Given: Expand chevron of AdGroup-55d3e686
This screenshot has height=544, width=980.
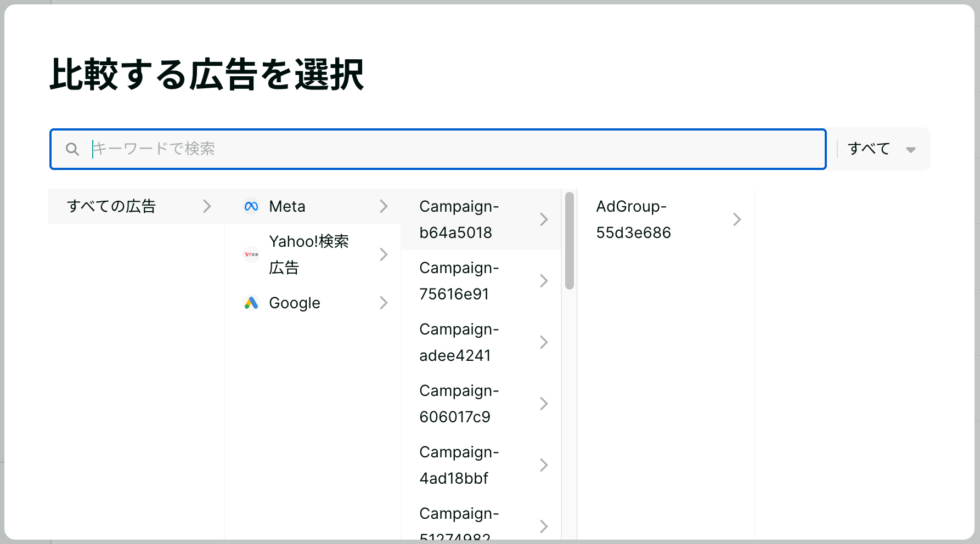Looking at the screenshot, I should click(737, 219).
